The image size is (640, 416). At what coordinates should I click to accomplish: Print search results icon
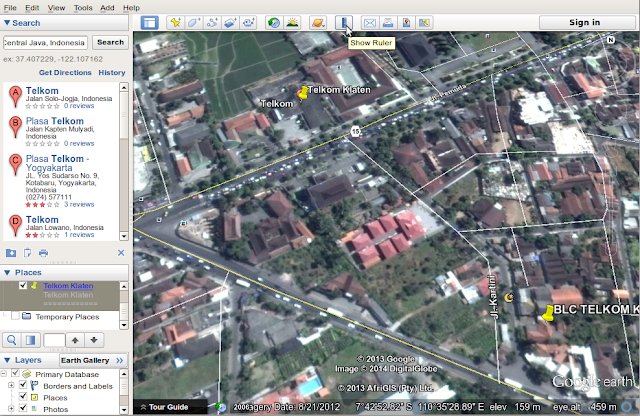click(43, 253)
